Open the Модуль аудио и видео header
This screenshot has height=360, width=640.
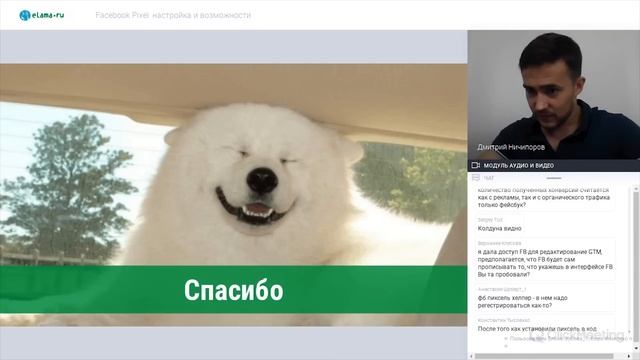pos(554,165)
